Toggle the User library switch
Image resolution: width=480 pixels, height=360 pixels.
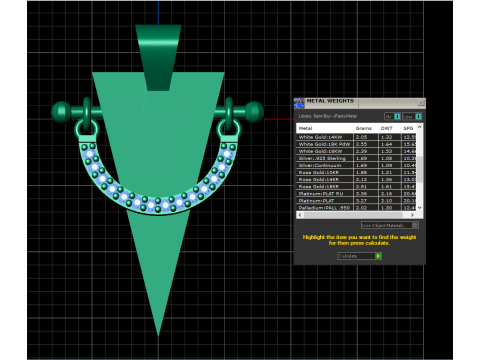point(412,116)
